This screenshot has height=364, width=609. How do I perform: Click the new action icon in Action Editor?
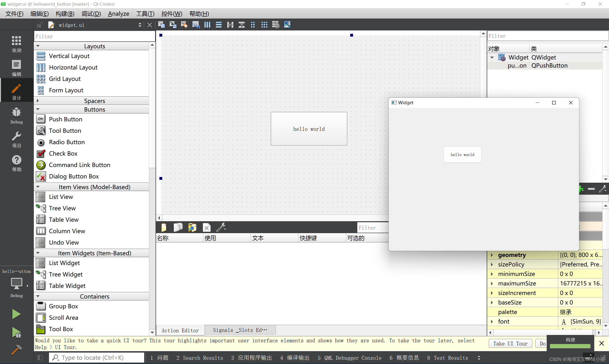click(164, 227)
